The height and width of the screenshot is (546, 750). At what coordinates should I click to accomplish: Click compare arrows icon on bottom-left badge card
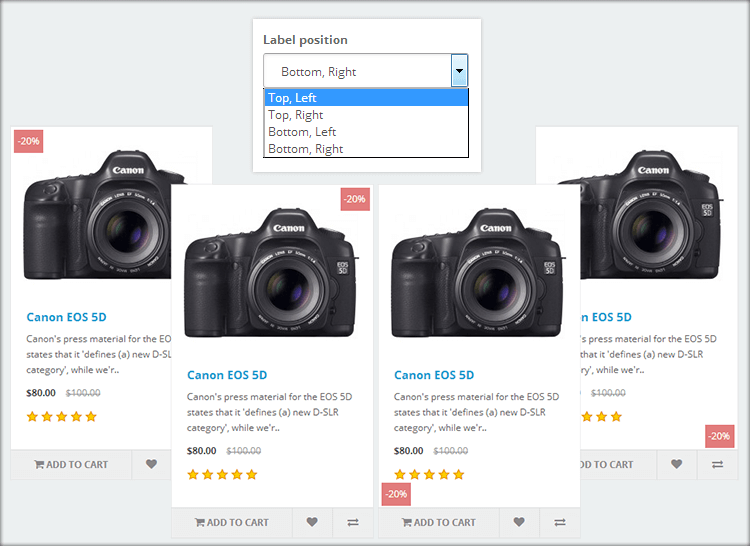click(559, 522)
